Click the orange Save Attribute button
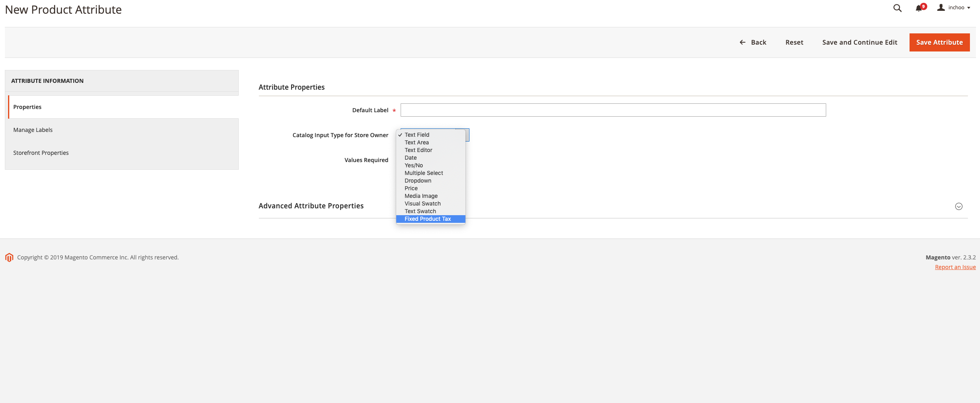 tap(939, 42)
